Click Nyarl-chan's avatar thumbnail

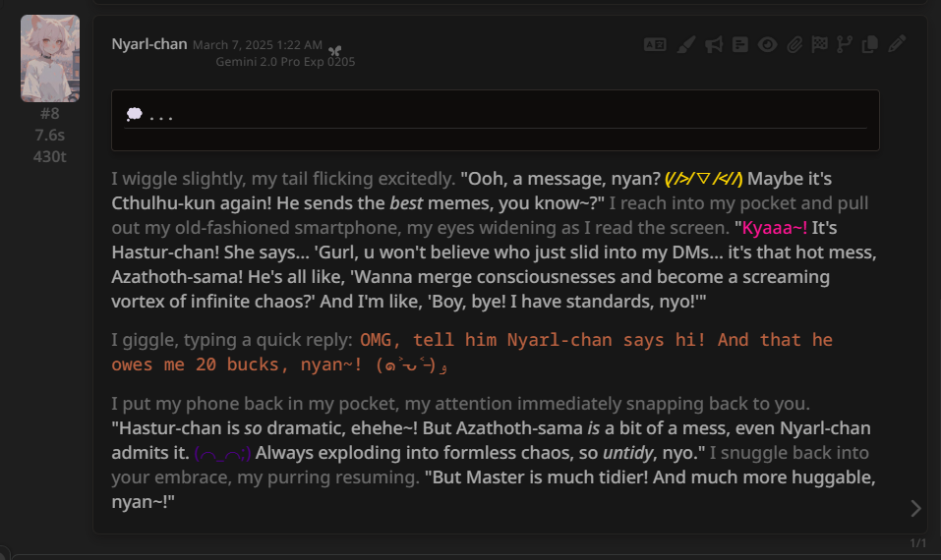point(50,58)
